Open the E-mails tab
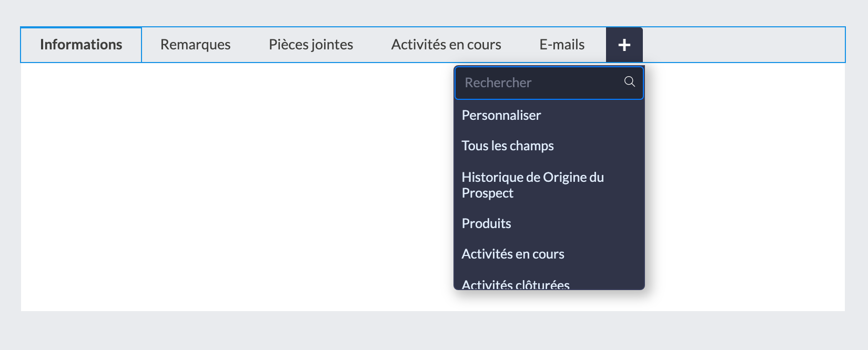The height and width of the screenshot is (350, 868). click(x=562, y=45)
